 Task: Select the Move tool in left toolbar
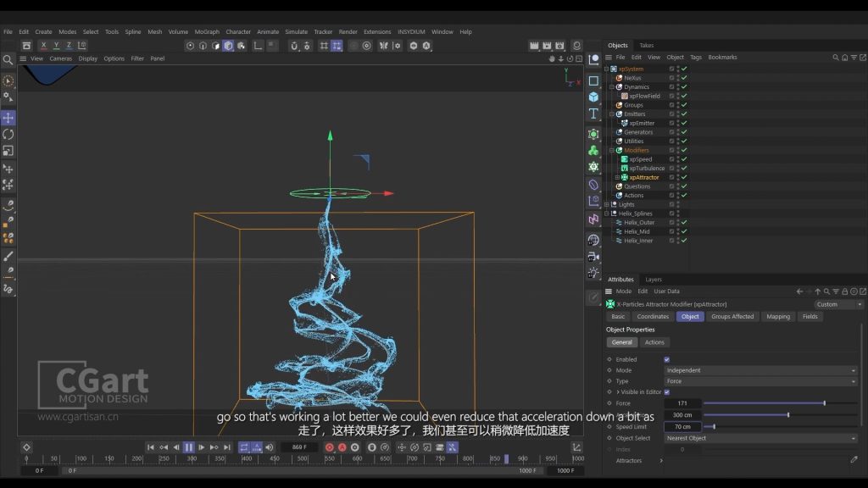point(8,117)
